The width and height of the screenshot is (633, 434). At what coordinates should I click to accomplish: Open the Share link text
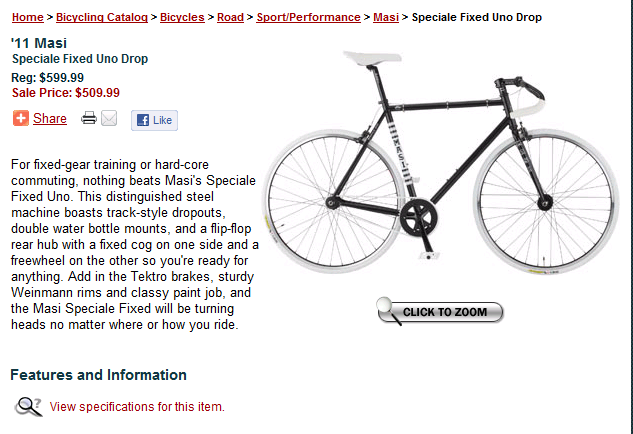point(50,119)
